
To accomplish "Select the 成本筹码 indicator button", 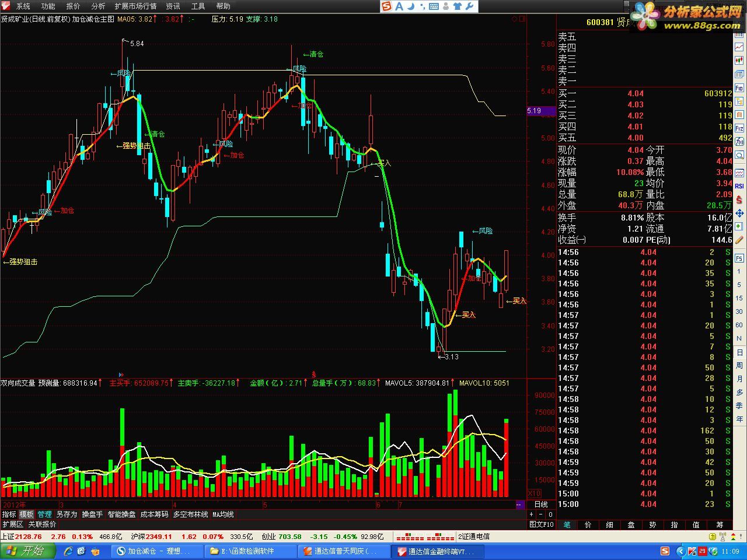I will click(x=154, y=514).
